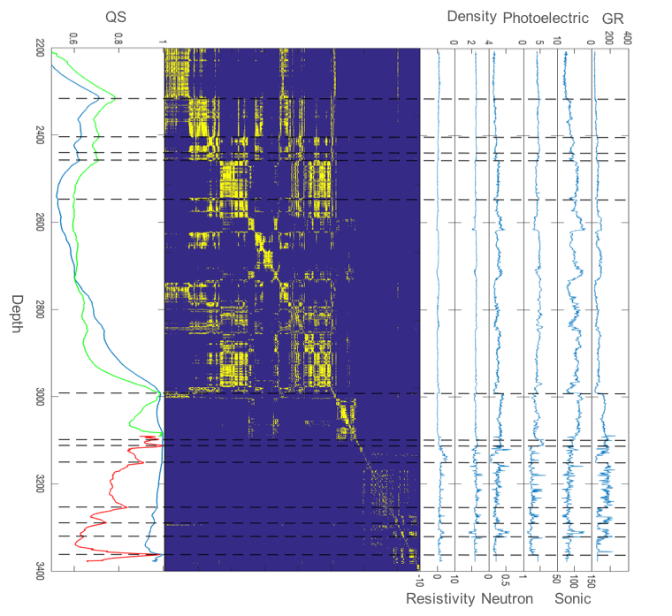Image resolution: width=672 pixels, height=616 pixels.
Task: Click Sonic tick label 100
Action: [x=574, y=582]
